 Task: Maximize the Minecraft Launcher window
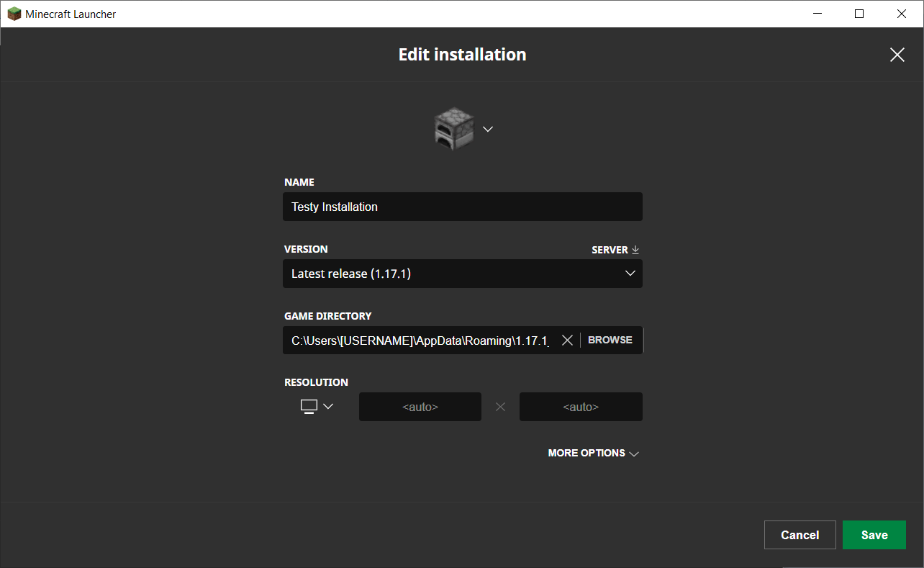point(859,14)
